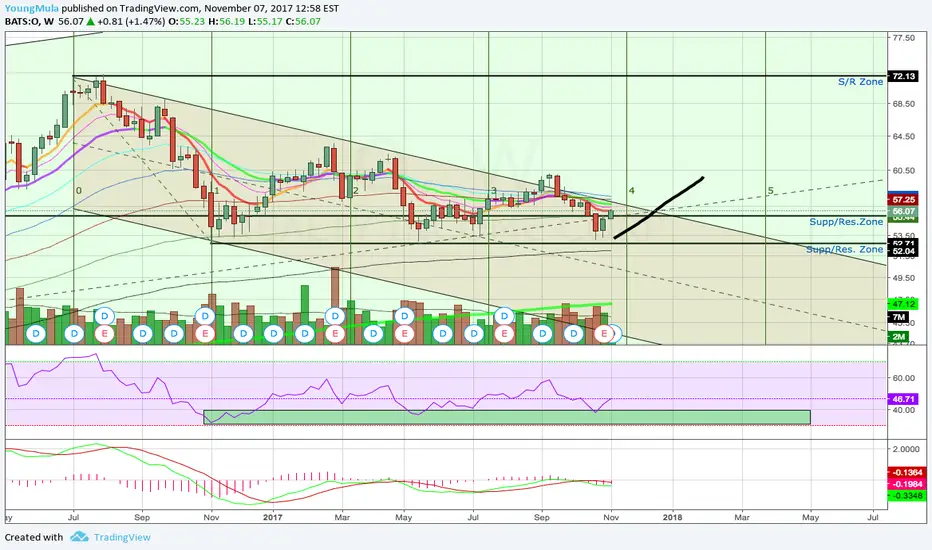
Task: Click the O:55.23 open value in header
Action: click(186, 21)
